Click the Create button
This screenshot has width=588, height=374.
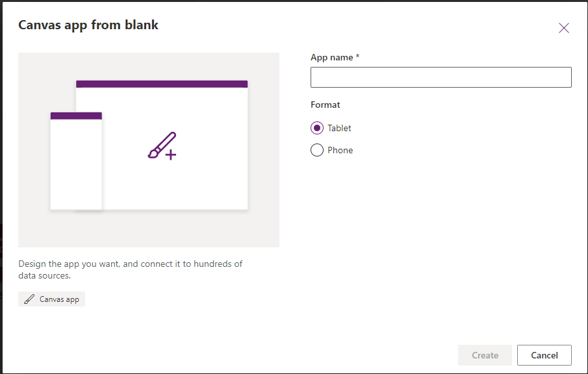485,355
